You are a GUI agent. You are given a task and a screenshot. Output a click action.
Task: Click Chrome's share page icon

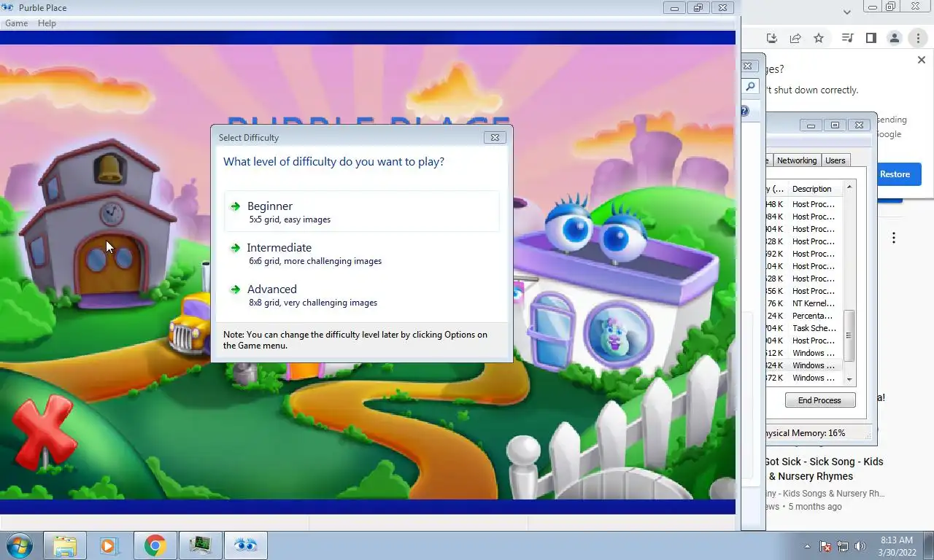click(795, 38)
